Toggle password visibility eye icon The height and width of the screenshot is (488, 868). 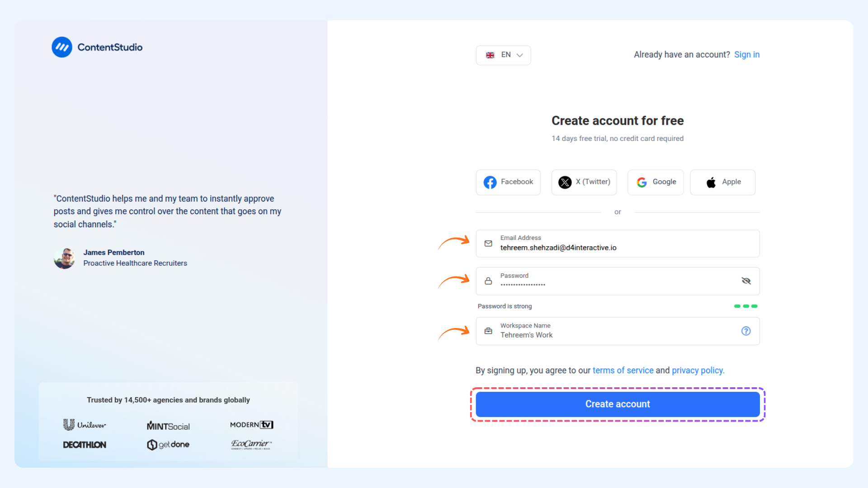point(746,281)
